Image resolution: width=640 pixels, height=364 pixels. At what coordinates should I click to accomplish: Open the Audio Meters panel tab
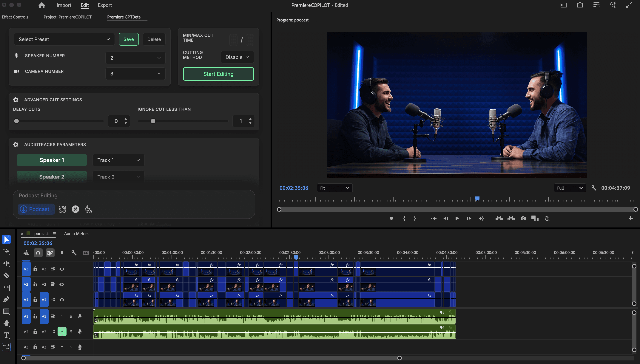pos(76,233)
